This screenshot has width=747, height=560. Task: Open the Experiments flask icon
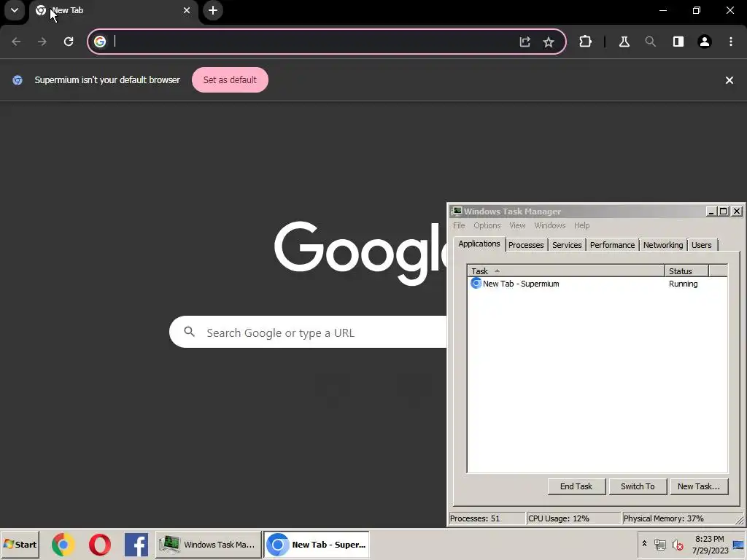point(624,42)
